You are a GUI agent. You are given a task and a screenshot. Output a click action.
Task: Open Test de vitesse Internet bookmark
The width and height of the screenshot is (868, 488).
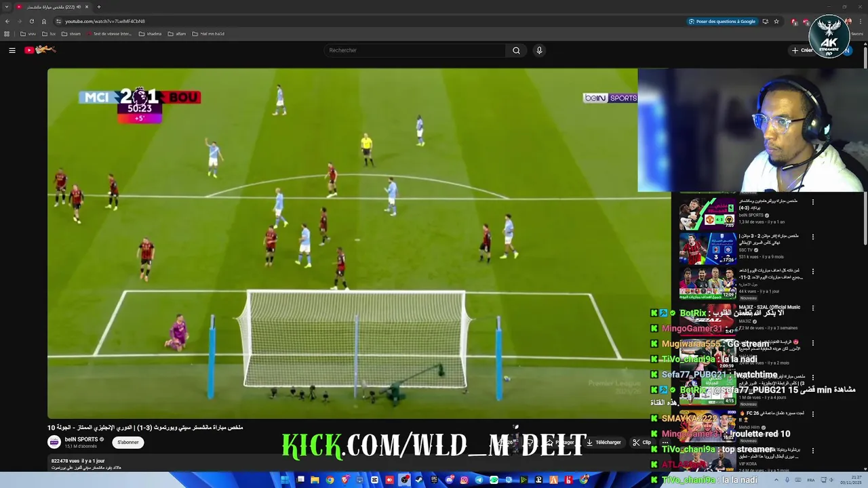109,34
